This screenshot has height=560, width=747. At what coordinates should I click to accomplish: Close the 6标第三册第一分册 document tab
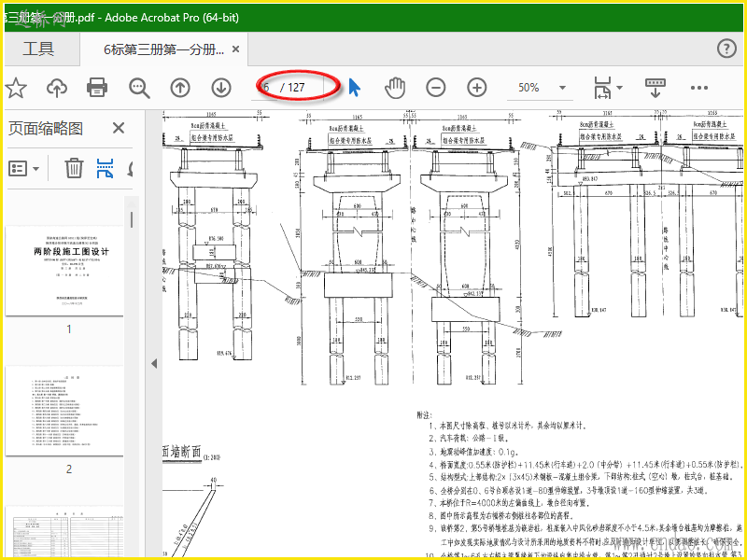click(235, 49)
